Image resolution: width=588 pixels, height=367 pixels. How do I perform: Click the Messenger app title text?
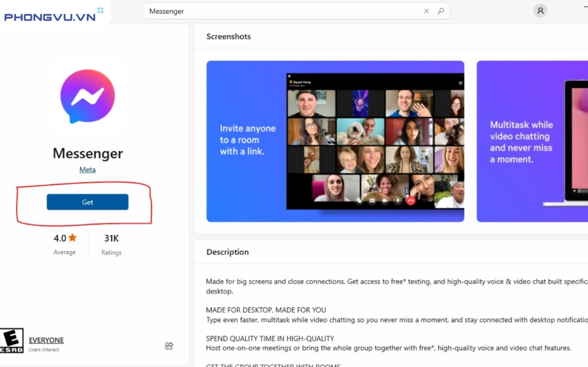click(x=88, y=153)
